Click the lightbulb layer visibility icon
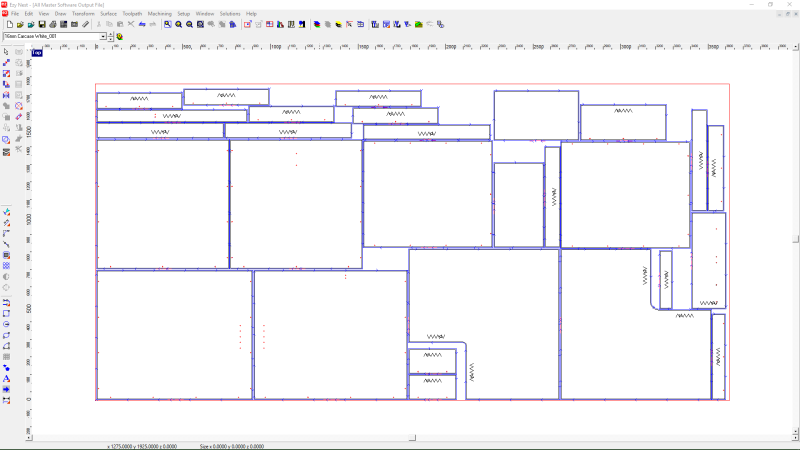The width and height of the screenshot is (800, 450). pyautogui.click(x=120, y=36)
